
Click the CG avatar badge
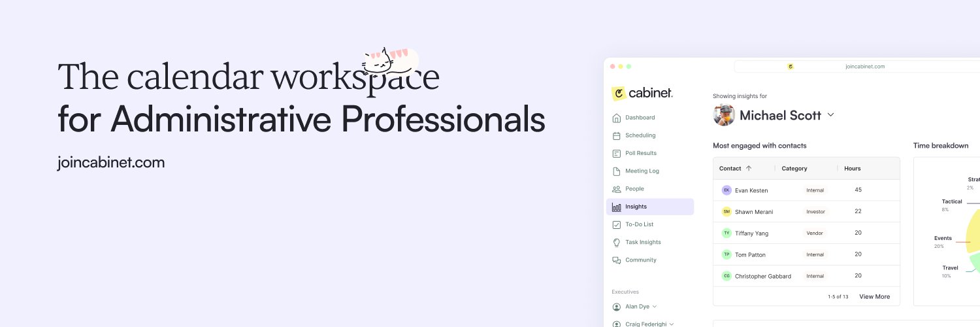coord(727,276)
